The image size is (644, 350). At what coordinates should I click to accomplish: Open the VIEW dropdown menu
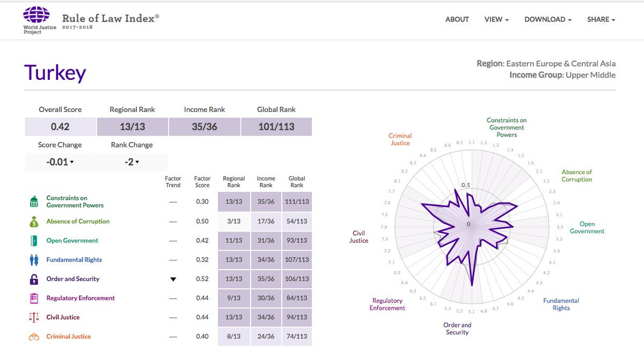pos(497,19)
